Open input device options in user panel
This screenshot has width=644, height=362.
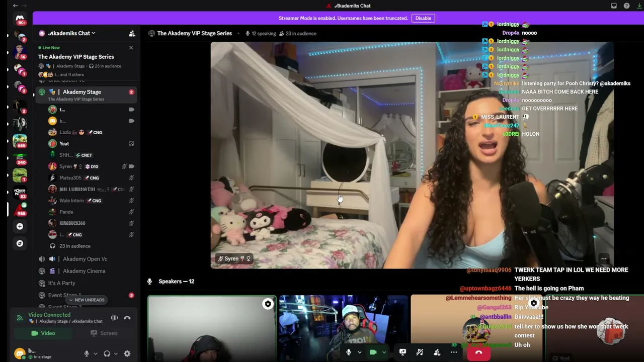click(95, 354)
